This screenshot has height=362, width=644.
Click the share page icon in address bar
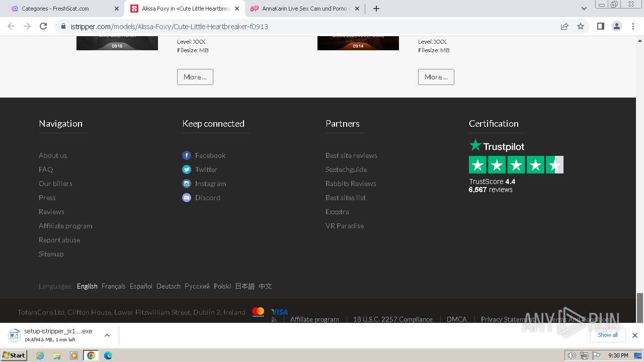tap(565, 26)
